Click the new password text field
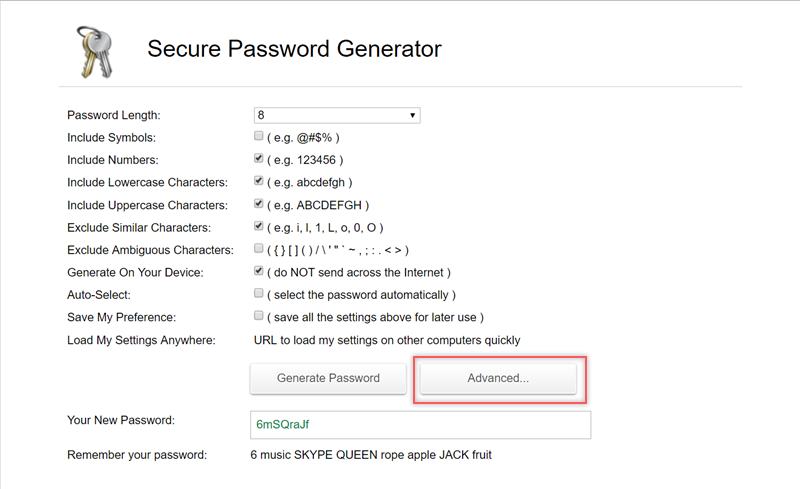The image size is (800, 489). pyautogui.click(x=420, y=424)
